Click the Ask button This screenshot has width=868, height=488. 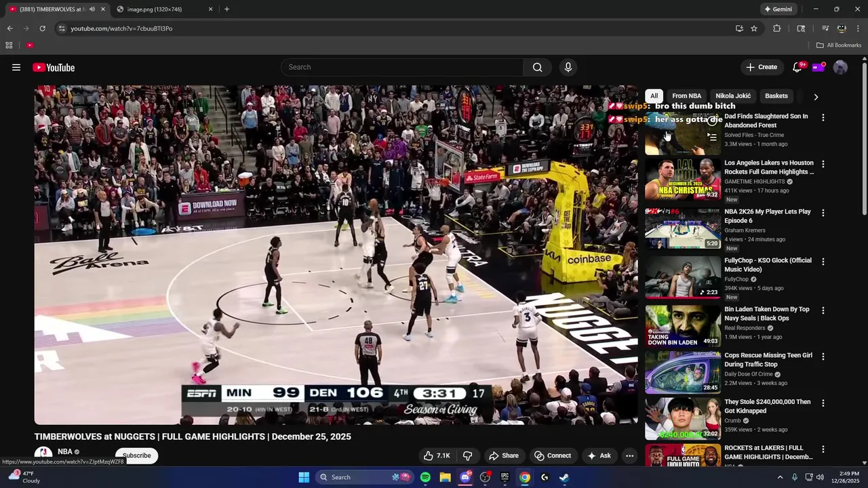599,455
